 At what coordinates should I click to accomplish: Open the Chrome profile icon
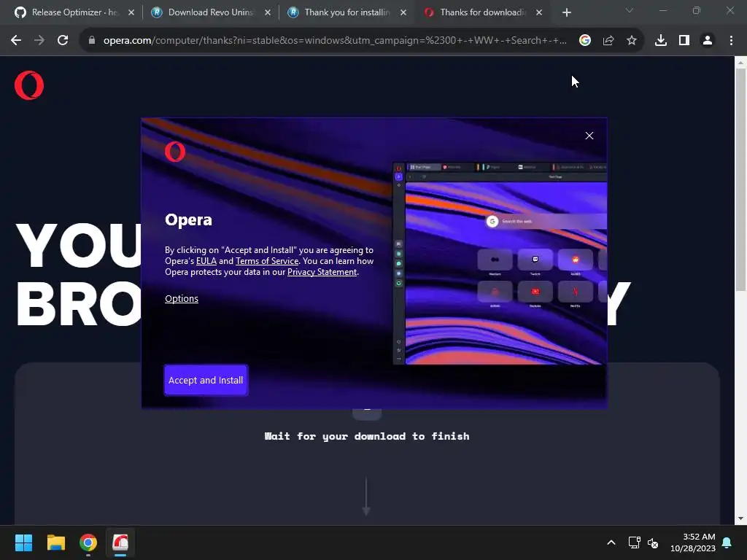pos(708,41)
